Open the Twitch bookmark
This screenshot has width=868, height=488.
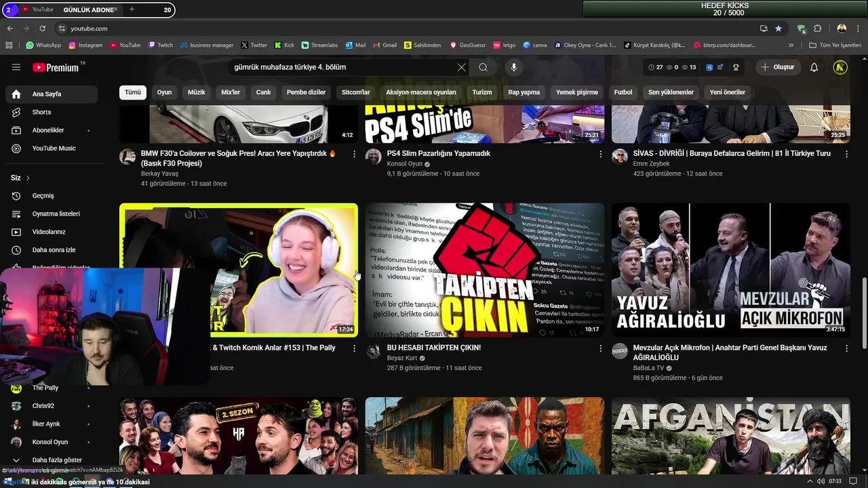pos(161,45)
